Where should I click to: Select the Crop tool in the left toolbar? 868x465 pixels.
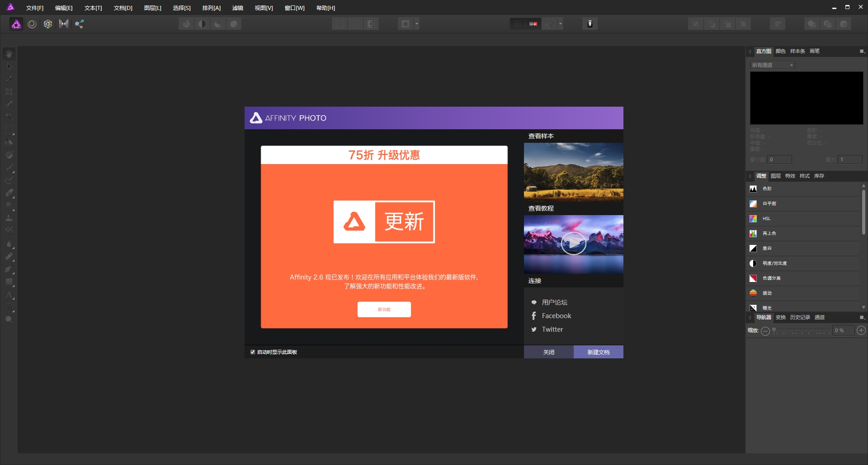coord(9,91)
